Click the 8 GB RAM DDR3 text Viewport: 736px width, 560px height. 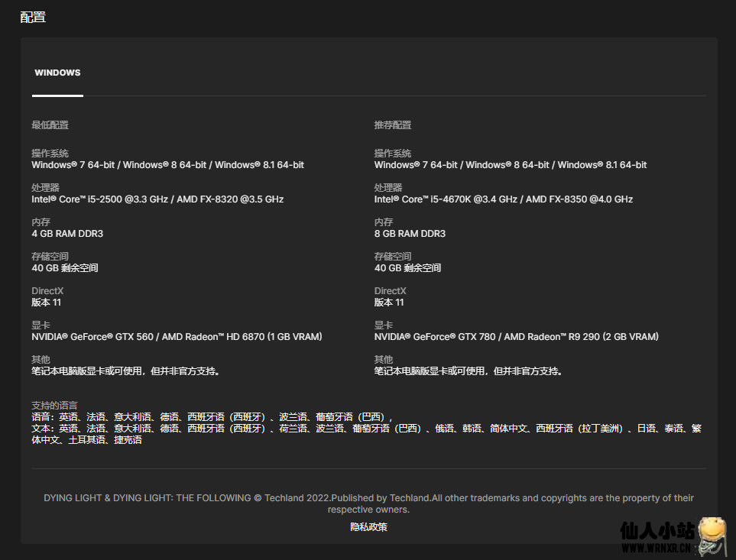410,234
